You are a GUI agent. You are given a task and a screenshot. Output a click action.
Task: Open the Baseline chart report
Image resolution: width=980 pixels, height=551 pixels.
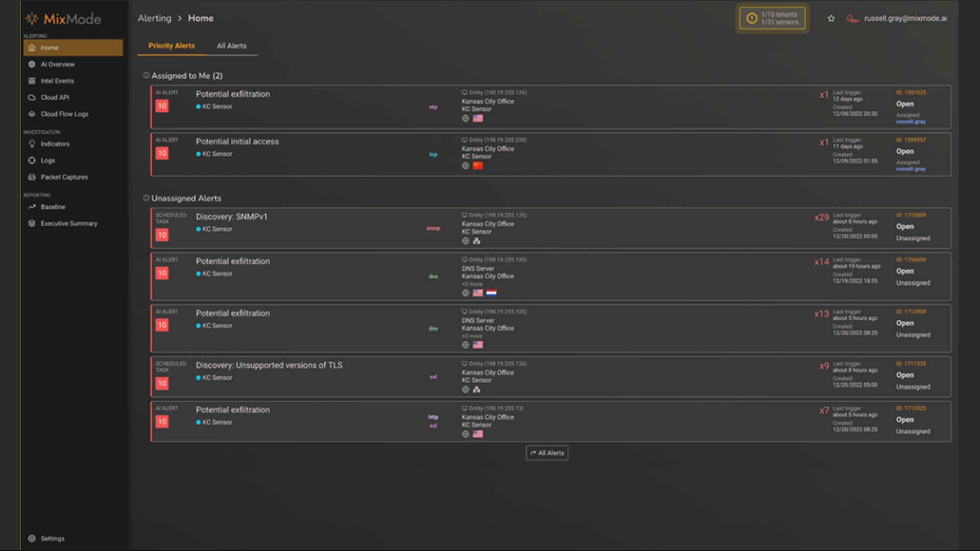[53, 207]
